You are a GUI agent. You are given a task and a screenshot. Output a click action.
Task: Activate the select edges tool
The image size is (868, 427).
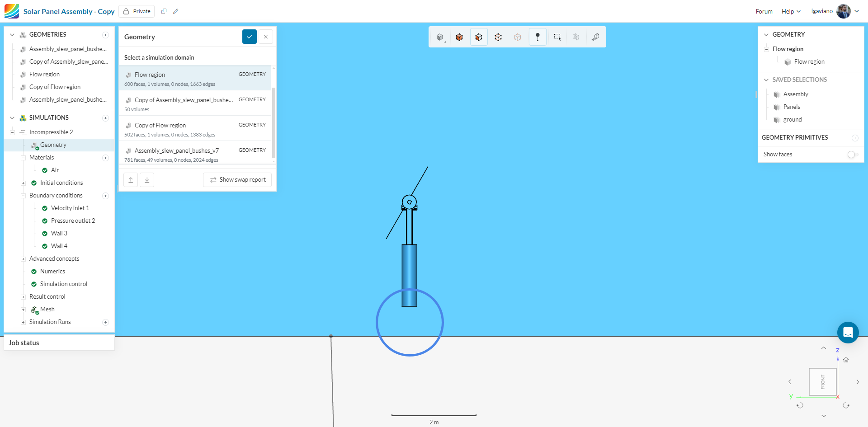(x=498, y=37)
